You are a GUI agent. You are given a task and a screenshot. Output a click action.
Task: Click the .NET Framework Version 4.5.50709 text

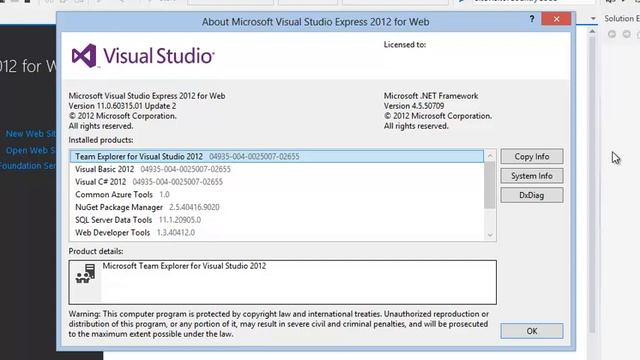click(x=414, y=106)
